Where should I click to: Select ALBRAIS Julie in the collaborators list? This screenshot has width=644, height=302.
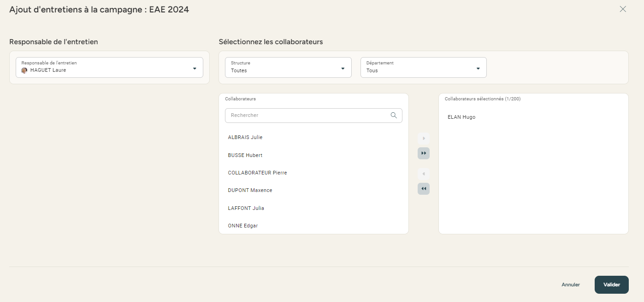[x=245, y=137]
